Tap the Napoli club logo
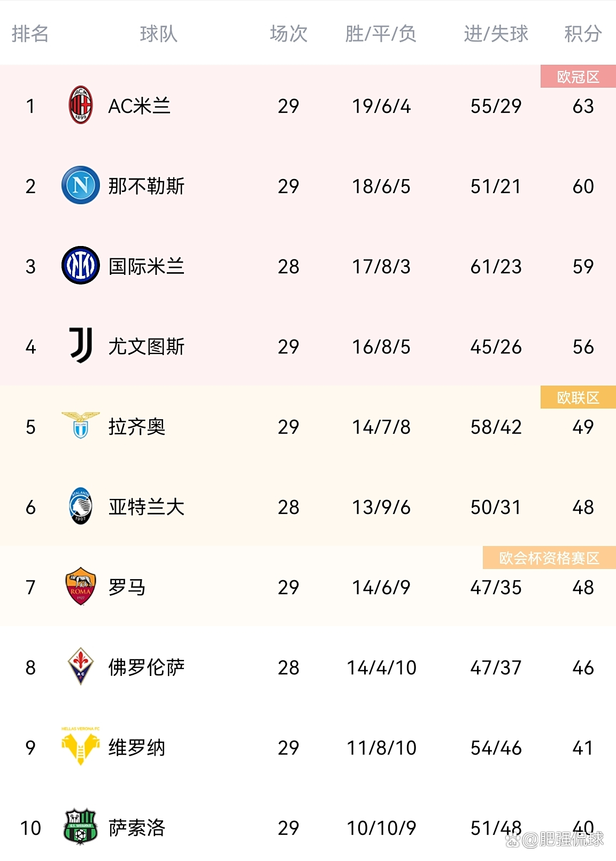Image resolution: width=616 pixels, height=861 pixels. (81, 185)
